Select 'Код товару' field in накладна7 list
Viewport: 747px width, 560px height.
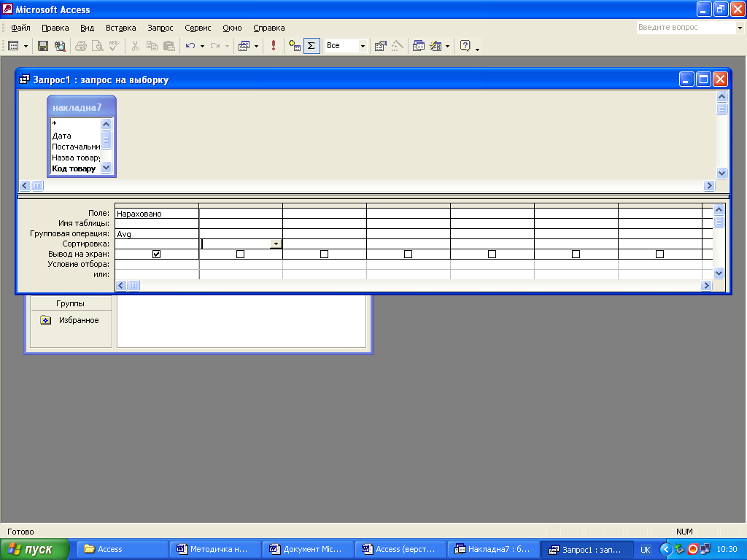point(74,168)
